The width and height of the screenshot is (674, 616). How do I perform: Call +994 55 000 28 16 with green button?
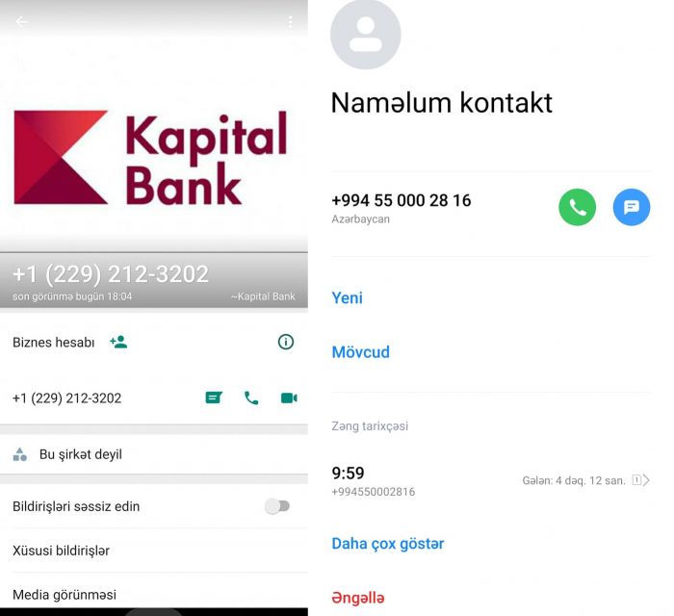(578, 207)
